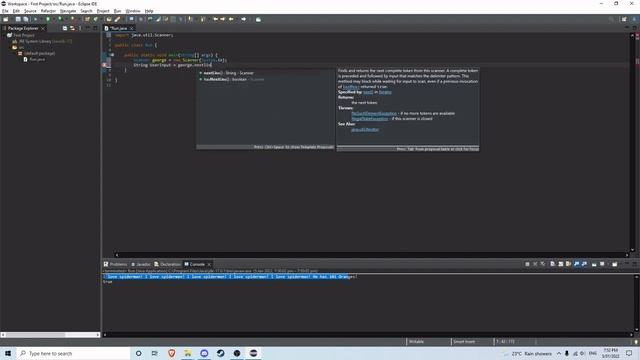640x360 pixels.
Task: Open the Search menu
Action: pos(86,11)
